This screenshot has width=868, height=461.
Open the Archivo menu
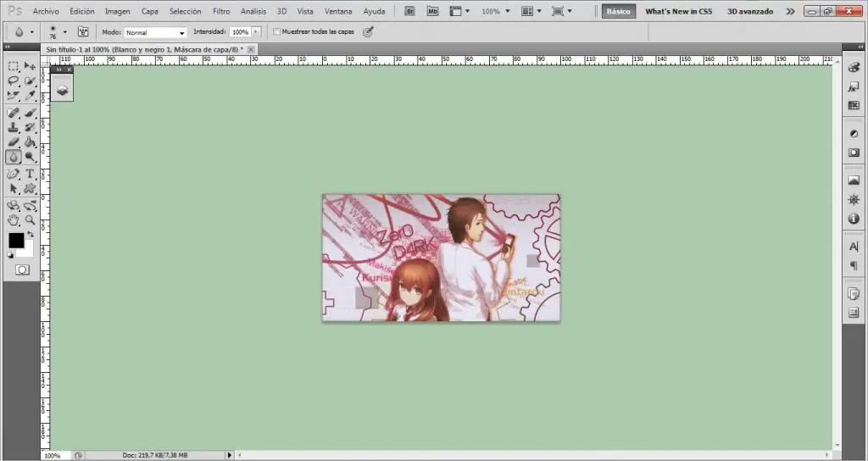click(x=46, y=11)
